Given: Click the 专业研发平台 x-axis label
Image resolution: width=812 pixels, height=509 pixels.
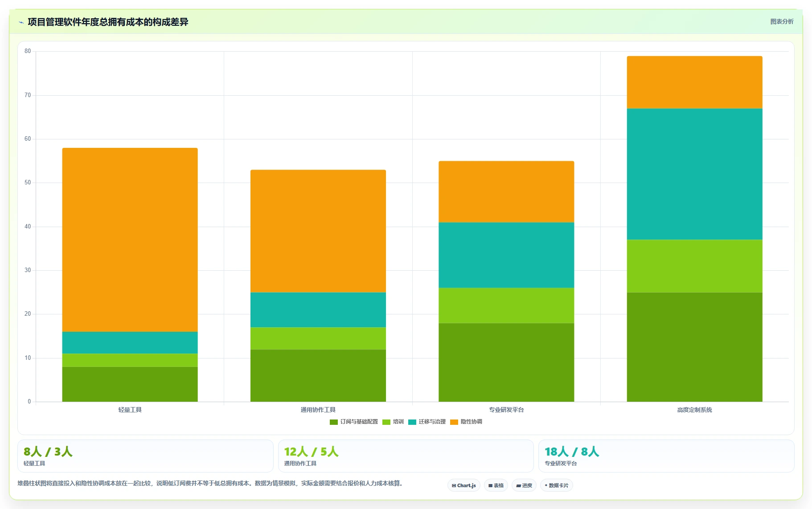Looking at the screenshot, I should (506, 410).
